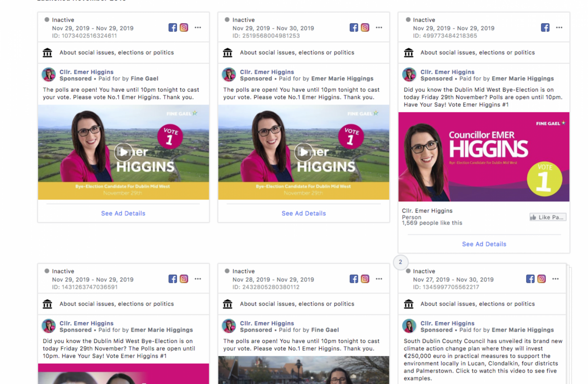Click politics building icon on ad ID 2432805280380112

227,304
